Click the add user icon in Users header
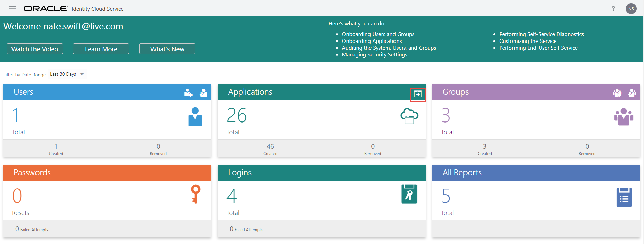Image resolution: width=644 pixels, height=244 pixels. 188,93
